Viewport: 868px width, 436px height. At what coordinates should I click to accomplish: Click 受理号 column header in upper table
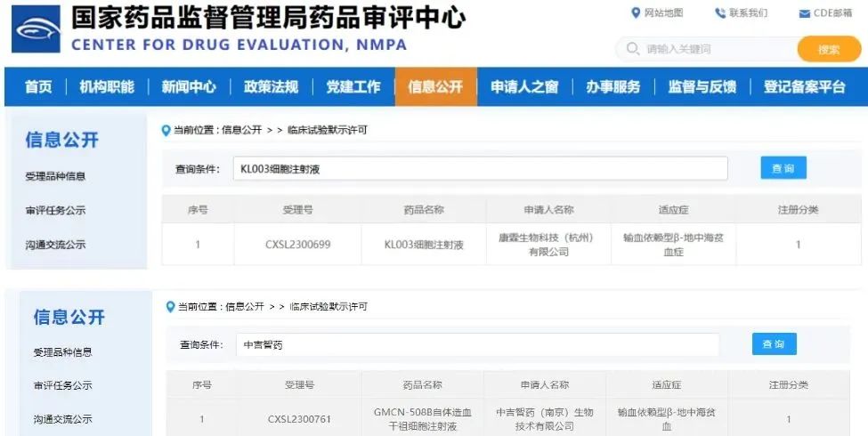tap(298, 210)
